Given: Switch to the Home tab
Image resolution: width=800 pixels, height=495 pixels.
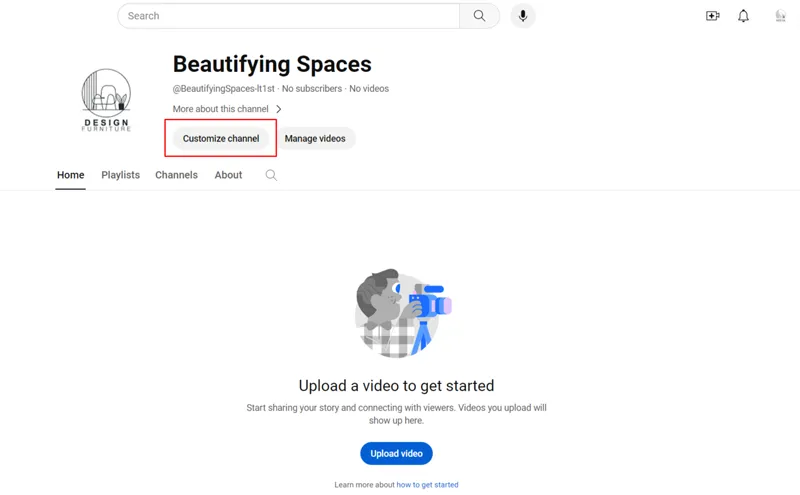Looking at the screenshot, I should tap(70, 175).
